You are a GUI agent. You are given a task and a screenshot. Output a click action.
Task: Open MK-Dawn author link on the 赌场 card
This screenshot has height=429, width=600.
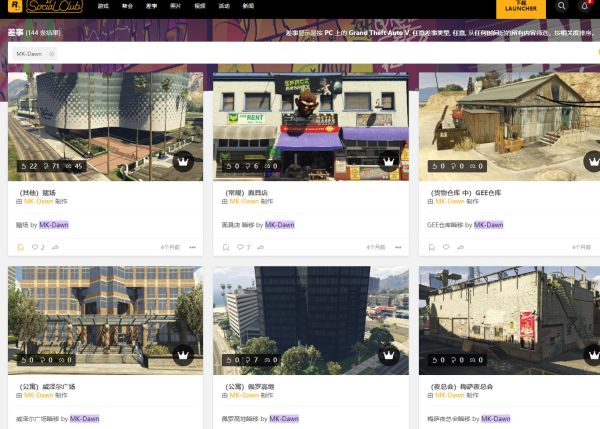tap(39, 201)
